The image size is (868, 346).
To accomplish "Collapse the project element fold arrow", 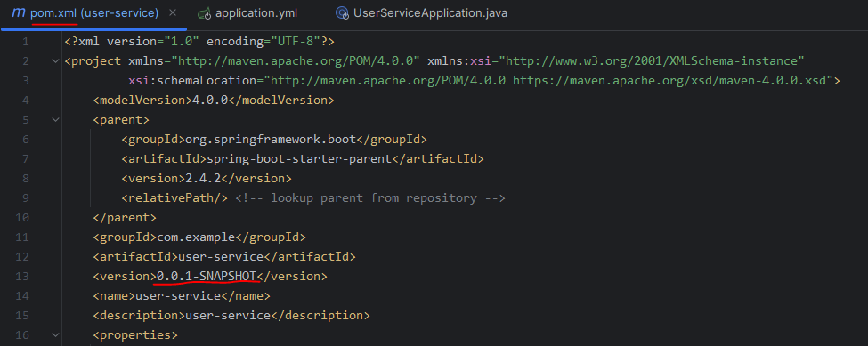I will coord(55,60).
